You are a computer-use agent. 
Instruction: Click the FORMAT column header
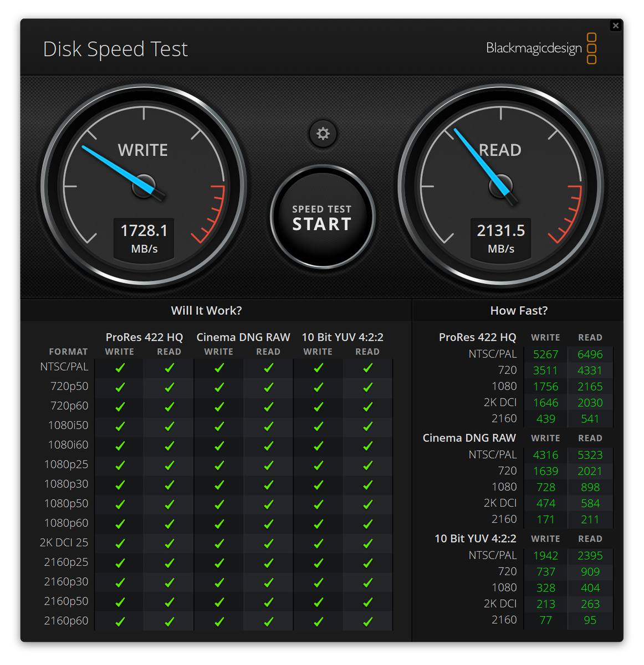(x=68, y=351)
